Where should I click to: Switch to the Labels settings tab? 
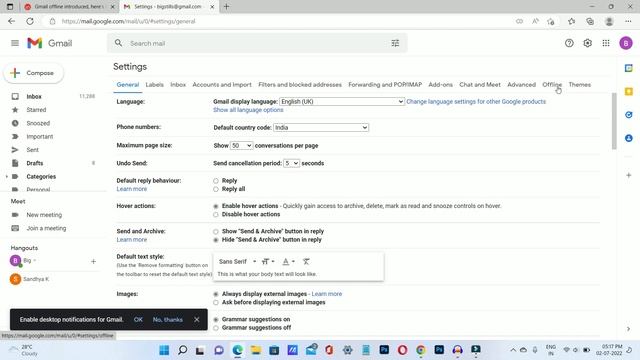[x=154, y=84]
